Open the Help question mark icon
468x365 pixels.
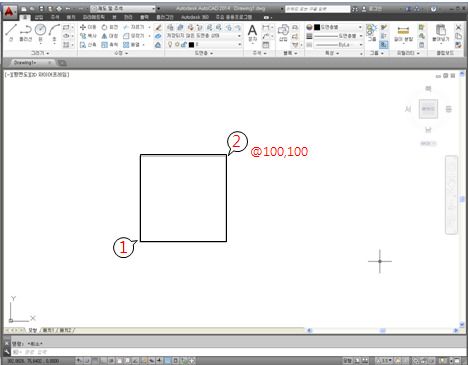(433, 9)
